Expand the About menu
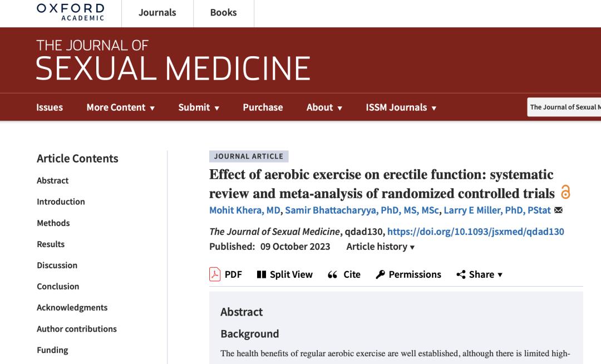Image resolution: width=601 pixels, height=364 pixels. [x=324, y=107]
